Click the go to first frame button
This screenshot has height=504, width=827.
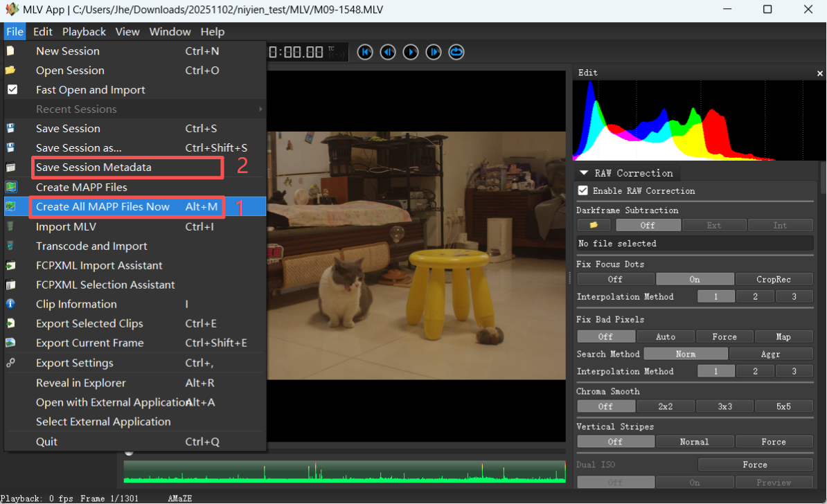(365, 52)
